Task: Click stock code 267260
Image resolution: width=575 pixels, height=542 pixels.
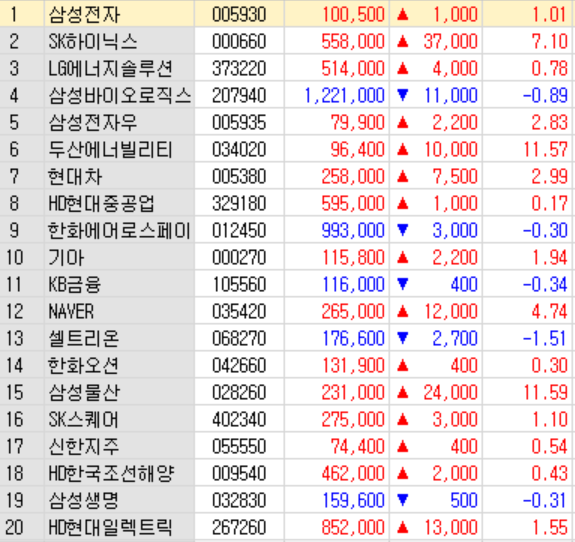Action: point(239,527)
